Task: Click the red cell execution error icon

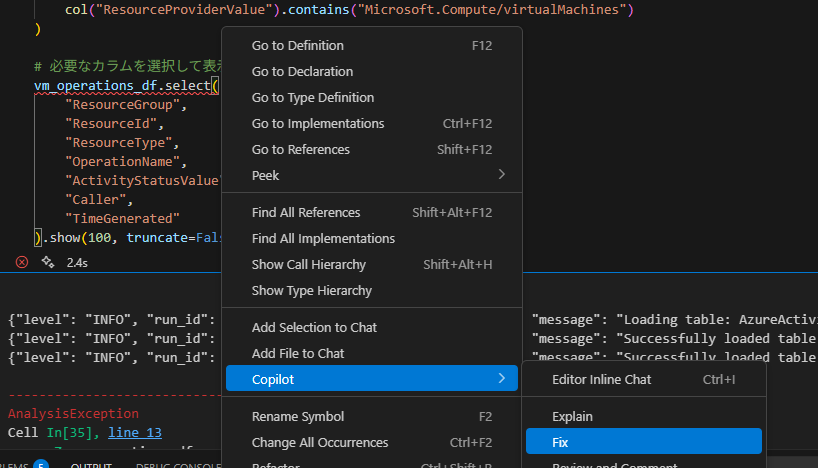Action: click(x=21, y=263)
